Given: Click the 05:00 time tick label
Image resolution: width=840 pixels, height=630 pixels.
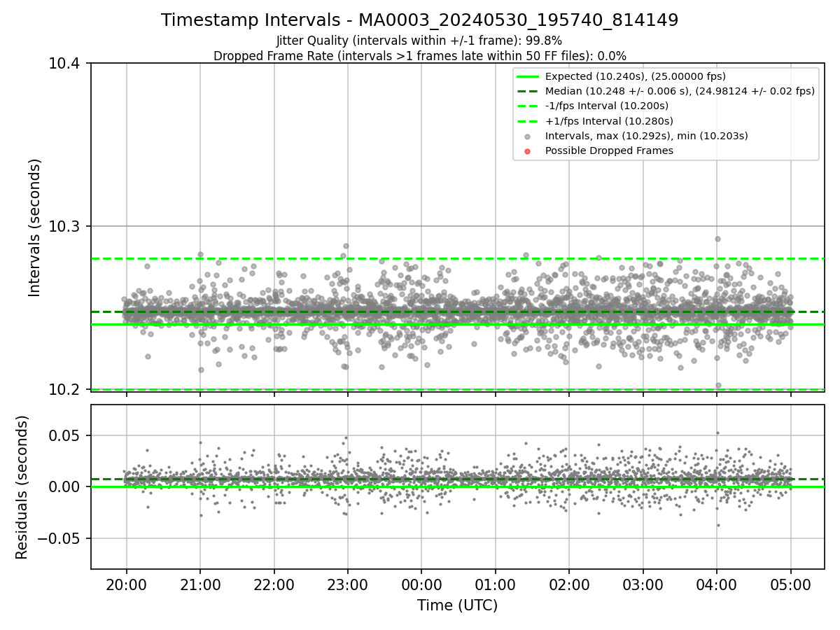Looking at the screenshot, I should [x=791, y=584].
